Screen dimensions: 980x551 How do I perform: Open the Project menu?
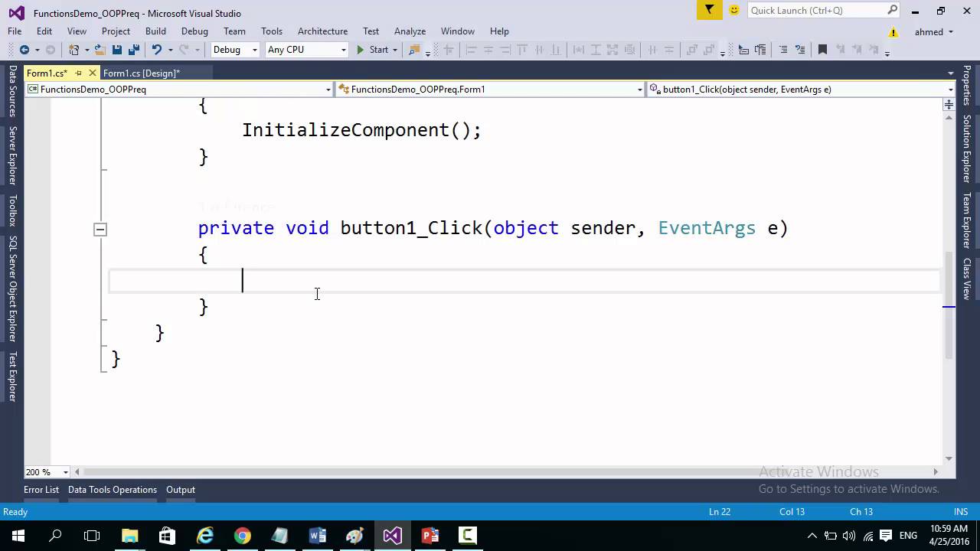pos(116,31)
